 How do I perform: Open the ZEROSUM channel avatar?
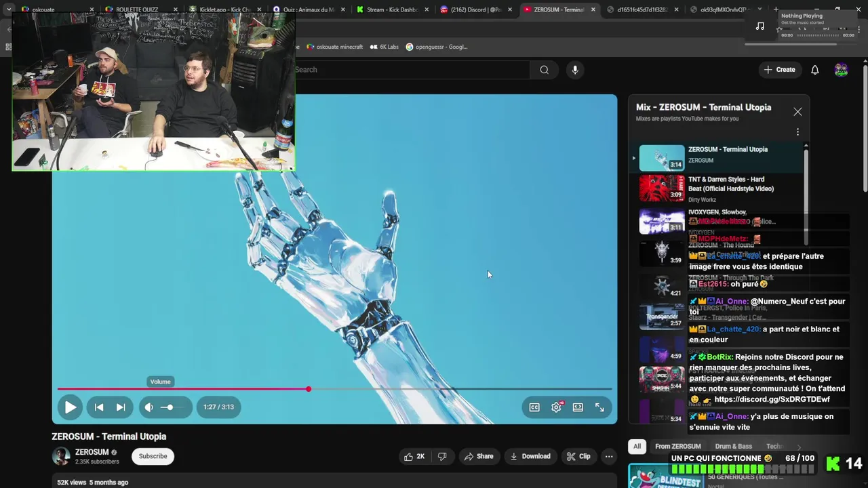click(x=61, y=456)
